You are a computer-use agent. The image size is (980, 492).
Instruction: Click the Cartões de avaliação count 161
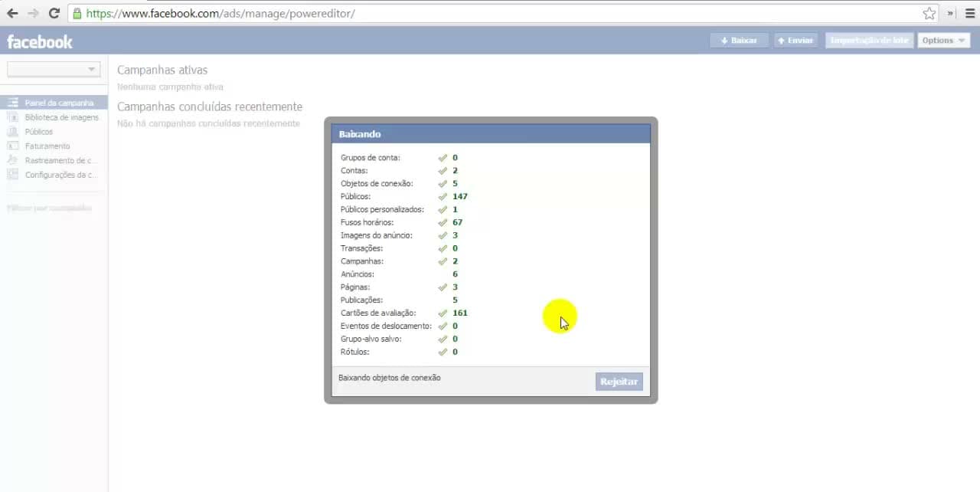point(459,313)
